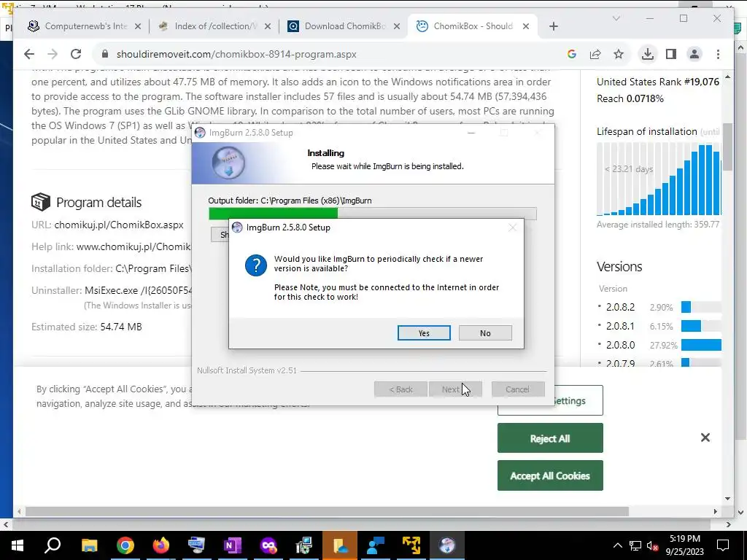Viewport: 747px width, 560px height.
Task: Click version 2.0.8.0 usage bar
Action: click(x=701, y=345)
